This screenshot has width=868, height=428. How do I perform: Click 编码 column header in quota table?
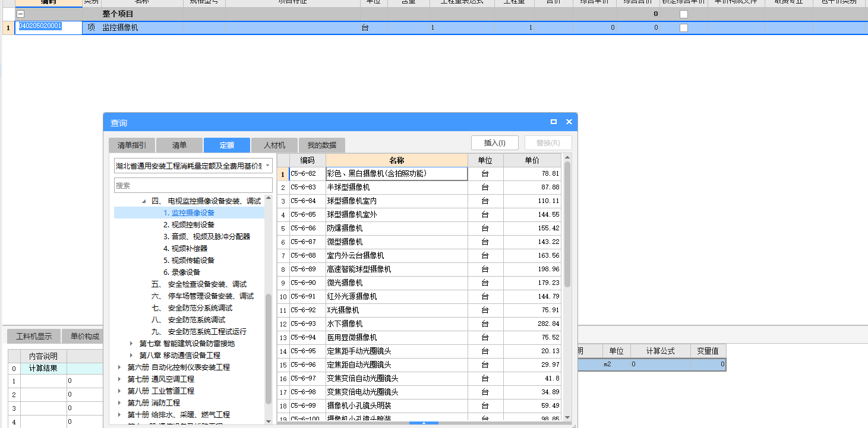point(307,160)
